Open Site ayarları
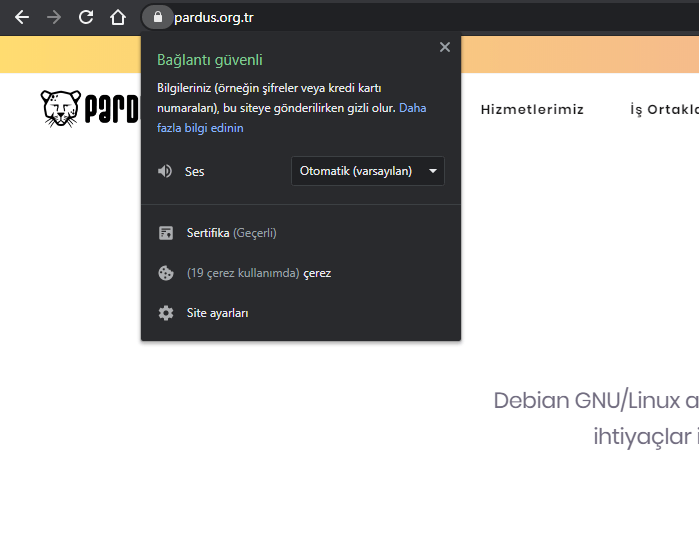 pos(218,313)
